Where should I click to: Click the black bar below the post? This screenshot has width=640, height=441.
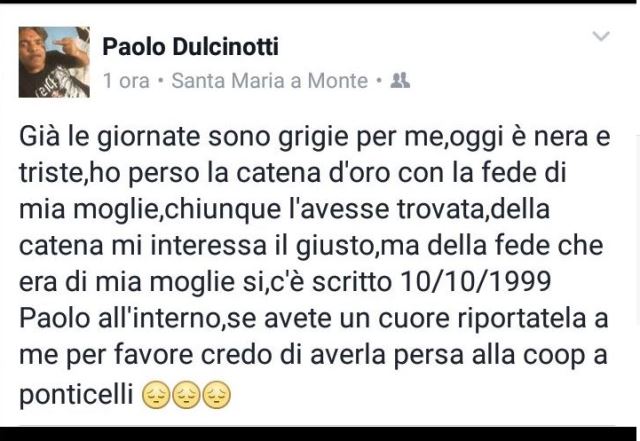click(x=320, y=434)
